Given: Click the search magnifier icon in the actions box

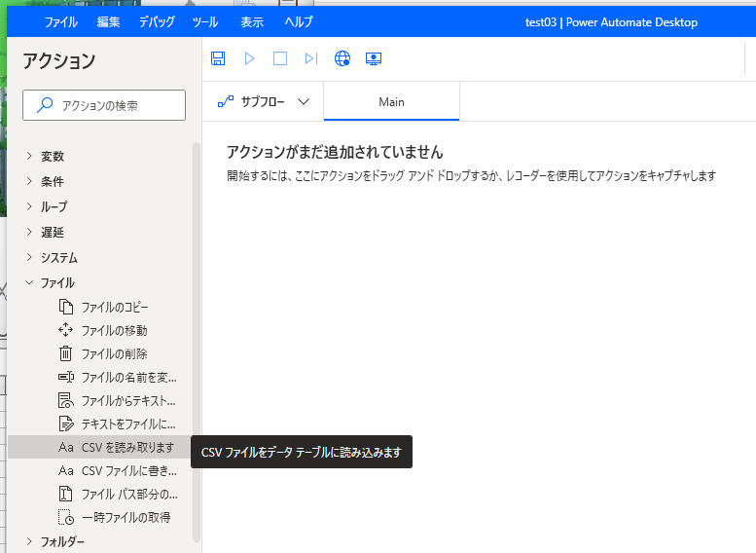Looking at the screenshot, I should [x=45, y=105].
